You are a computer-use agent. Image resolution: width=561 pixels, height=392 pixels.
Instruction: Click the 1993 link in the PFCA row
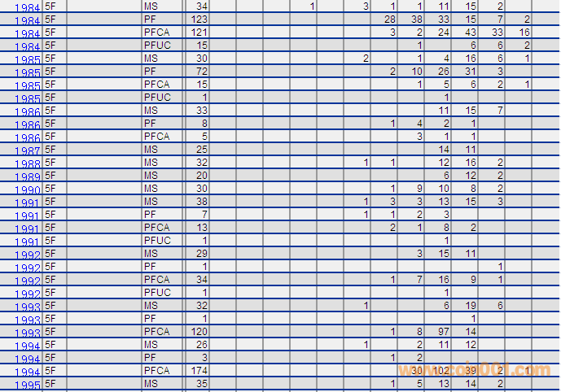(29, 333)
